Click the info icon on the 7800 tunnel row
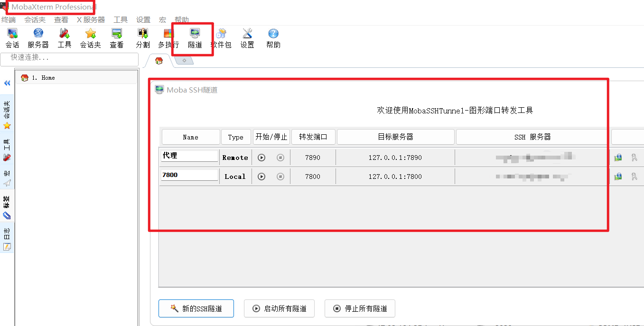The image size is (644, 326). coord(617,176)
